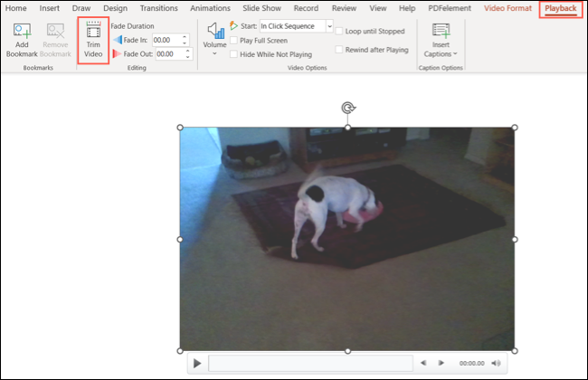The image size is (588, 380).
Task: Check Loop until Stopped option
Action: pyautogui.click(x=339, y=31)
